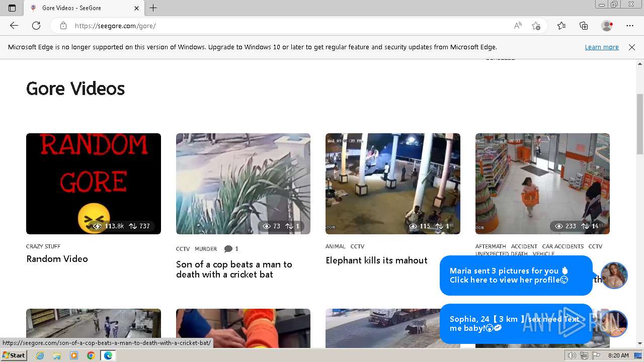View site information via the lock icon

(63, 26)
